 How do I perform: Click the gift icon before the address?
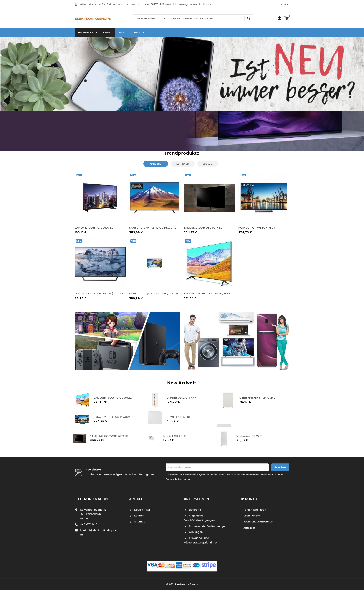coord(76,4)
